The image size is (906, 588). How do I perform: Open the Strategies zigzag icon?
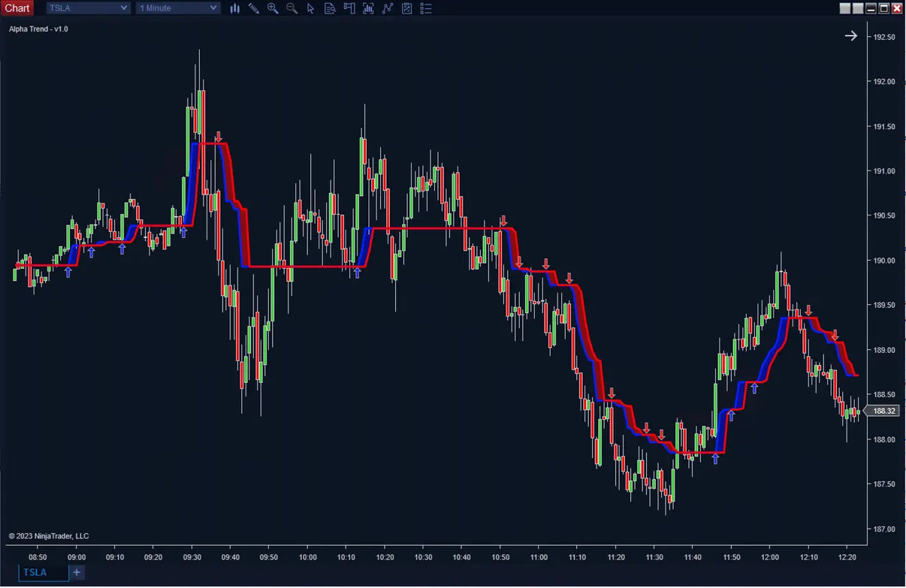click(387, 8)
